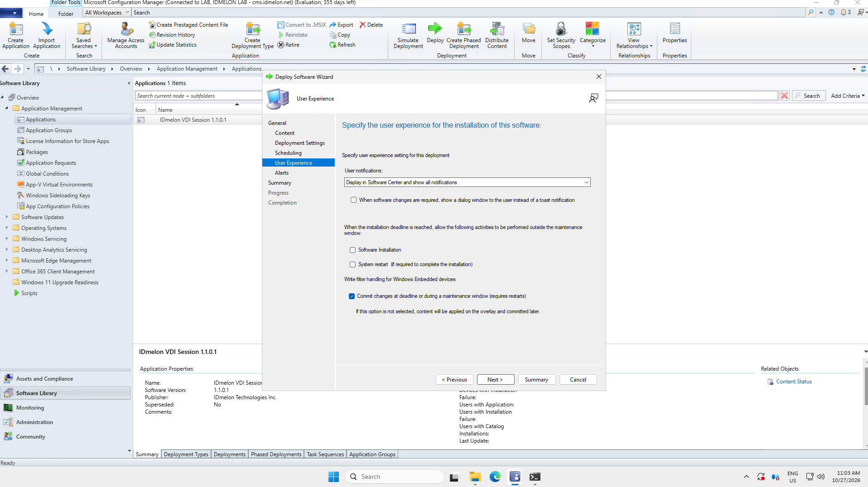Click Update Statistics
This screenshot has height=487, width=868.
(x=173, y=45)
